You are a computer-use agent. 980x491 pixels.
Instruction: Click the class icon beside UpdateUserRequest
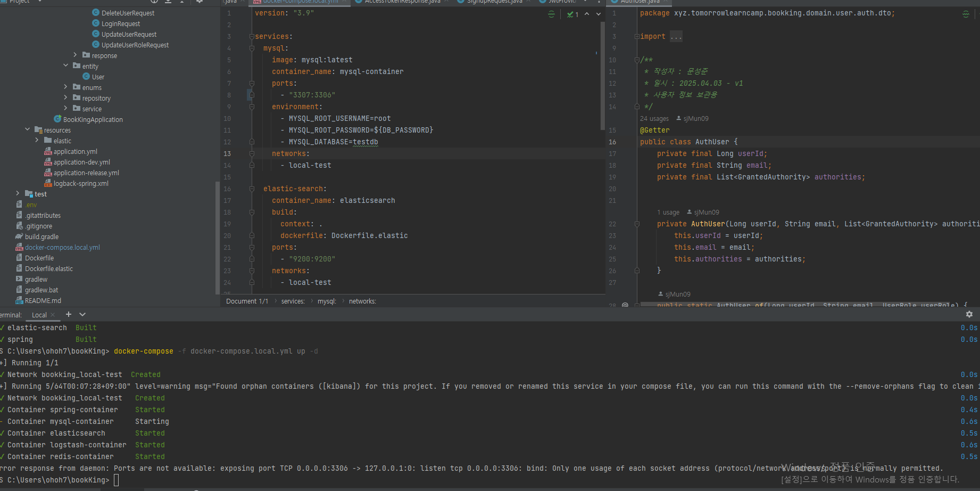pyautogui.click(x=96, y=34)
